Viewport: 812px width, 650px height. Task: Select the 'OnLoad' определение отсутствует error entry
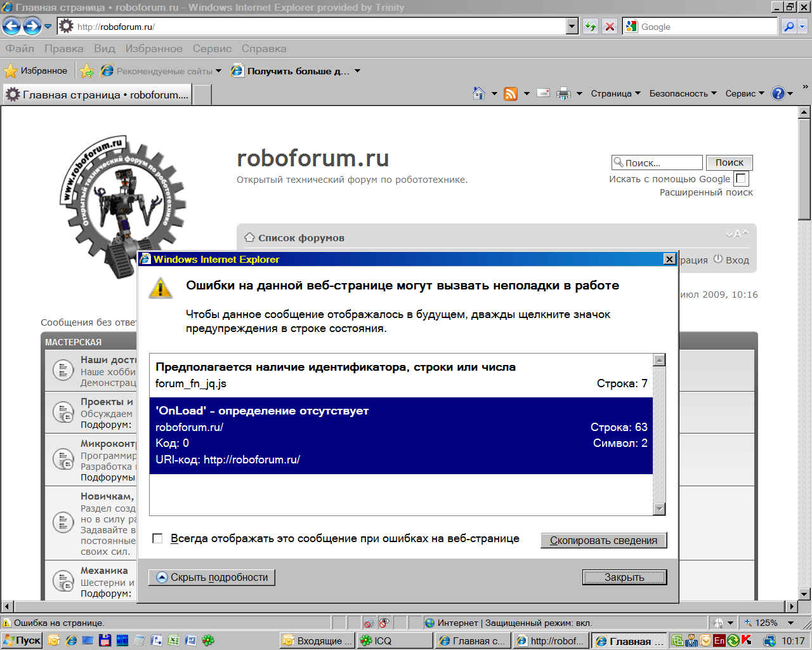point(401,435)
